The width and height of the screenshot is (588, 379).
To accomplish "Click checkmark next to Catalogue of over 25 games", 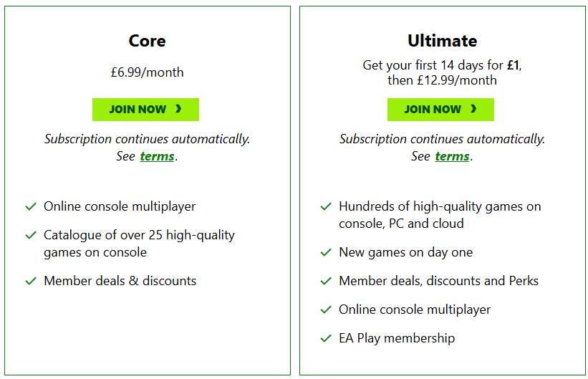I will coord(31,235).
